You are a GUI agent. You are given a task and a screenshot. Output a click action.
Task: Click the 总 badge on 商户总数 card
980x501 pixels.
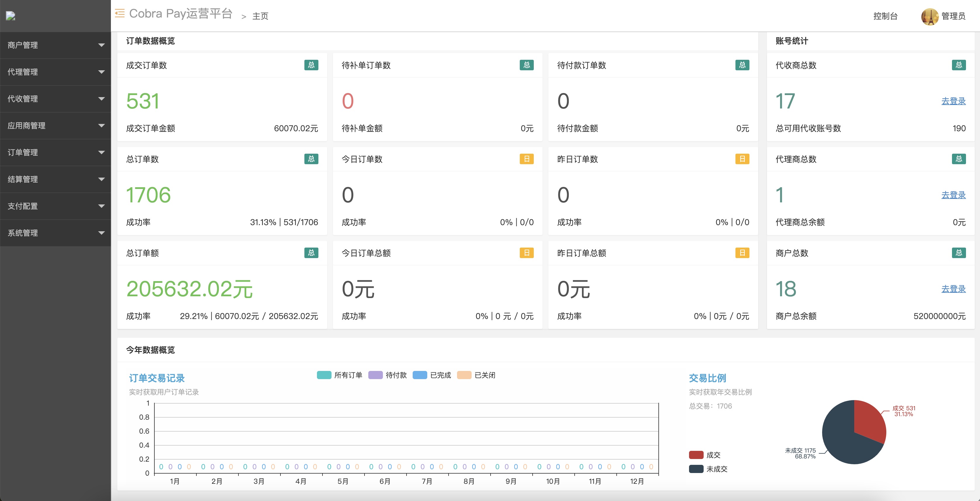[959, 253]
